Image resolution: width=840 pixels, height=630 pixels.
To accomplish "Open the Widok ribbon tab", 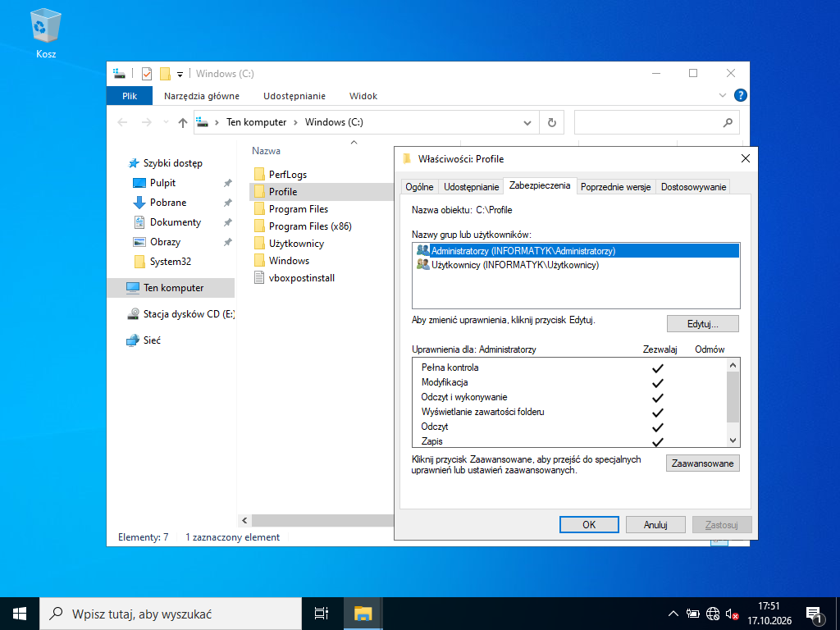I will click(x=363, y=96).
